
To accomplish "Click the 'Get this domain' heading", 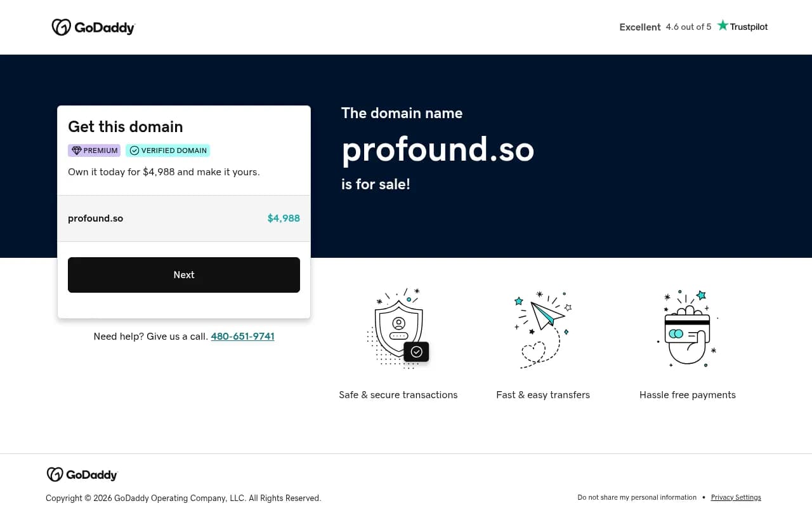I will (x=125, y=126).
